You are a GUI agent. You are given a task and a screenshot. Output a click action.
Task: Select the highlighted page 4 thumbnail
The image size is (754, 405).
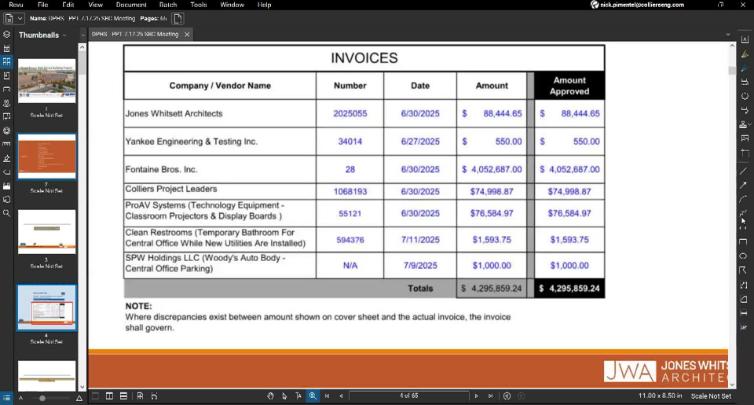pyautogui.click(x=47, y=307)
